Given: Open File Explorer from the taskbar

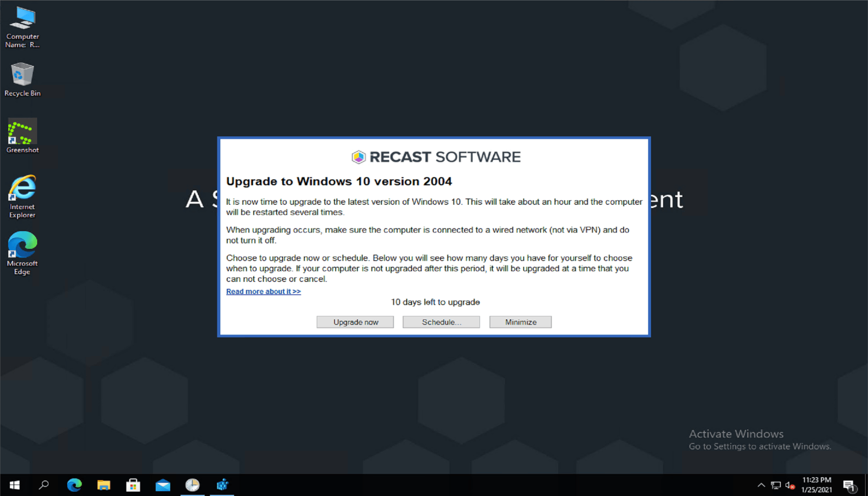Looking at the screenshot, I should 104,485.
